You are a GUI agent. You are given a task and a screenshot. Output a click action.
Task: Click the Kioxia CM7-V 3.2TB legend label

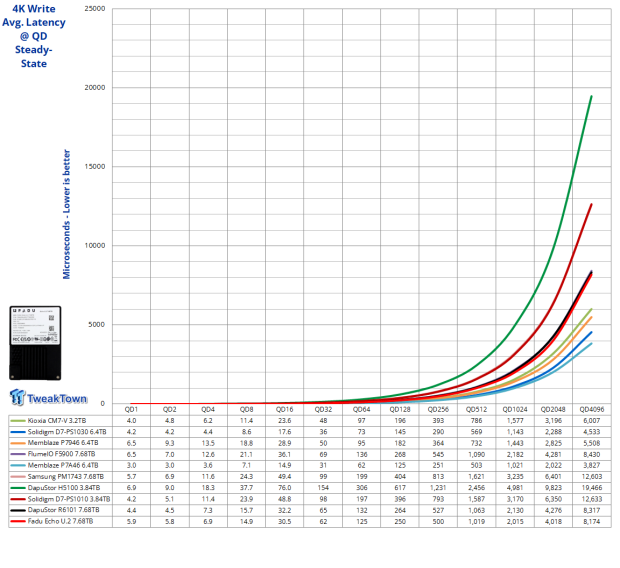click(x=57, y=420)
